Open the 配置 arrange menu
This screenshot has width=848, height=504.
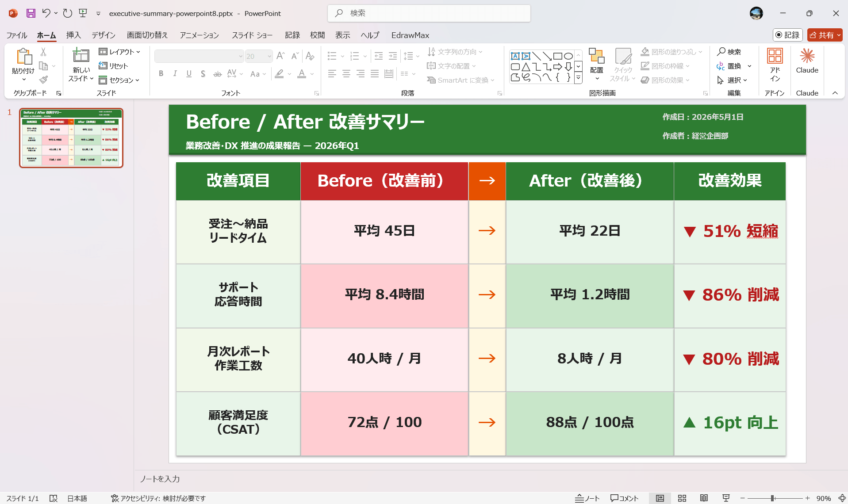(597, 65)
